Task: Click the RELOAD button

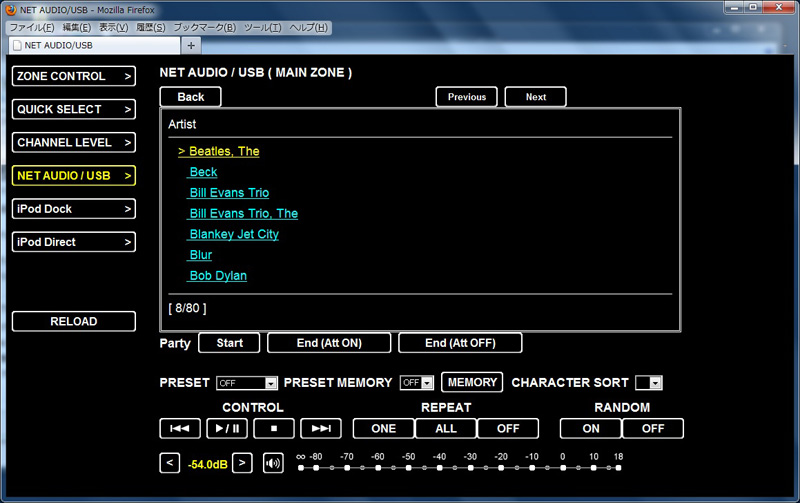Action: tap(73, 321)
